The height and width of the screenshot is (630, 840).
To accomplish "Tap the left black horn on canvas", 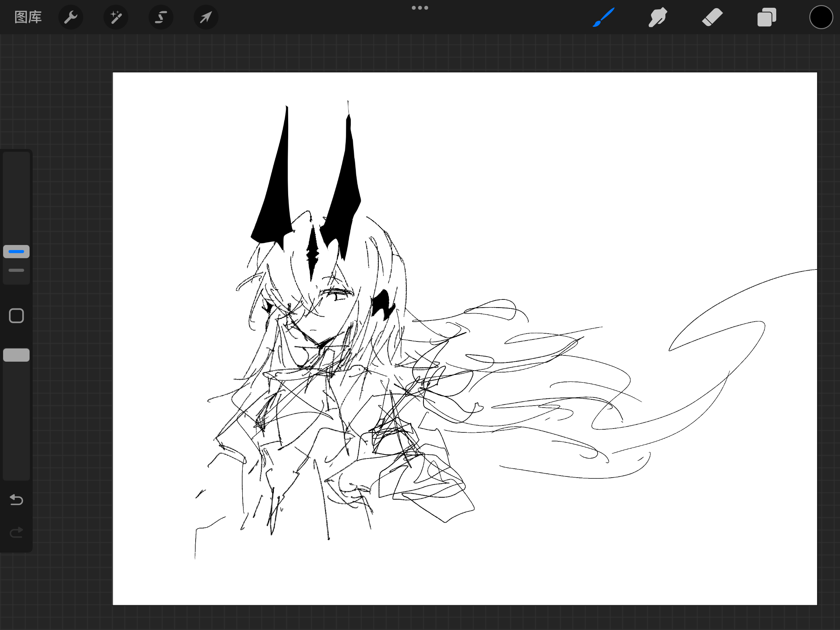I will pyautogui.click(x=277, y=194).
